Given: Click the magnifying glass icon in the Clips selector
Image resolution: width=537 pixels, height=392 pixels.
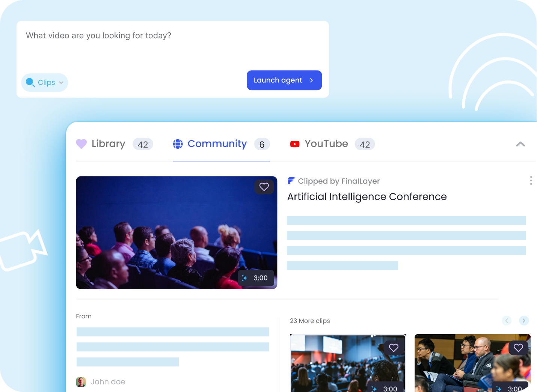Looking at the screenshot, I should click(x=30, y=82).
